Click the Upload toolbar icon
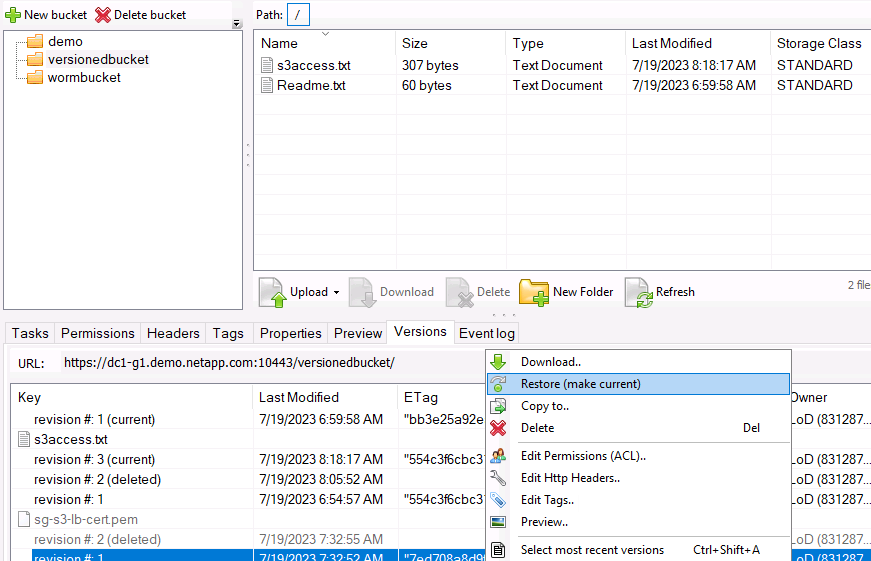871x561 pixels. click(x=273, y=292)
